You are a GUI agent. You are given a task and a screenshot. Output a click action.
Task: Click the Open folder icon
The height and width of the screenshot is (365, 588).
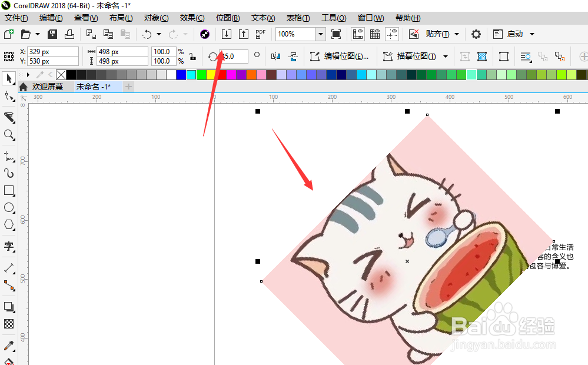pyautogui.click(x=25, y=34)
